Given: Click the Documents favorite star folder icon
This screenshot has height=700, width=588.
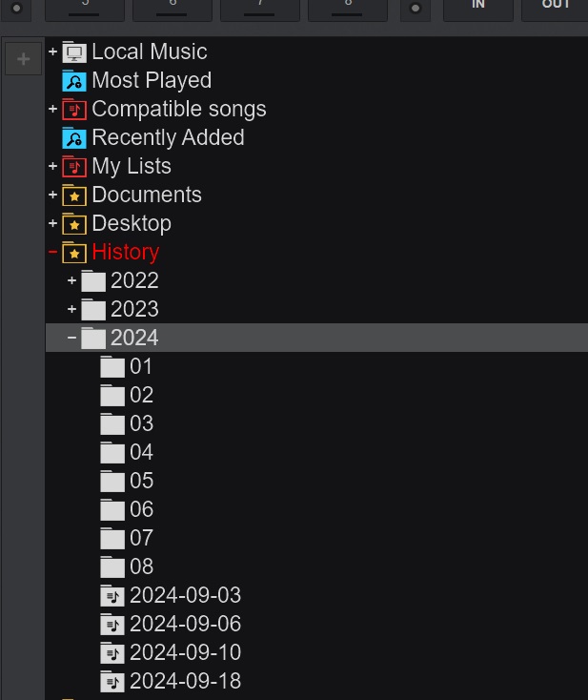Looking at the screenshot, I should coord(74,196).
